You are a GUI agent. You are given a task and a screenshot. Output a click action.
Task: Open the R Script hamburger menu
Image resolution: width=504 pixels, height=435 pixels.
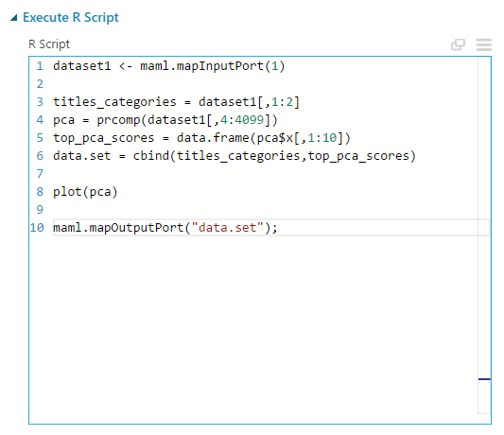coord(484,44)
